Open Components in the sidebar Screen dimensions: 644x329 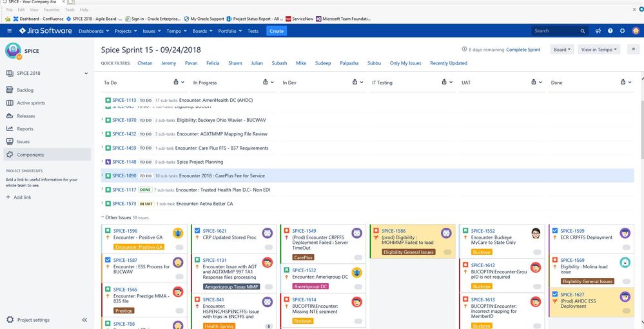tap(30, 155)
